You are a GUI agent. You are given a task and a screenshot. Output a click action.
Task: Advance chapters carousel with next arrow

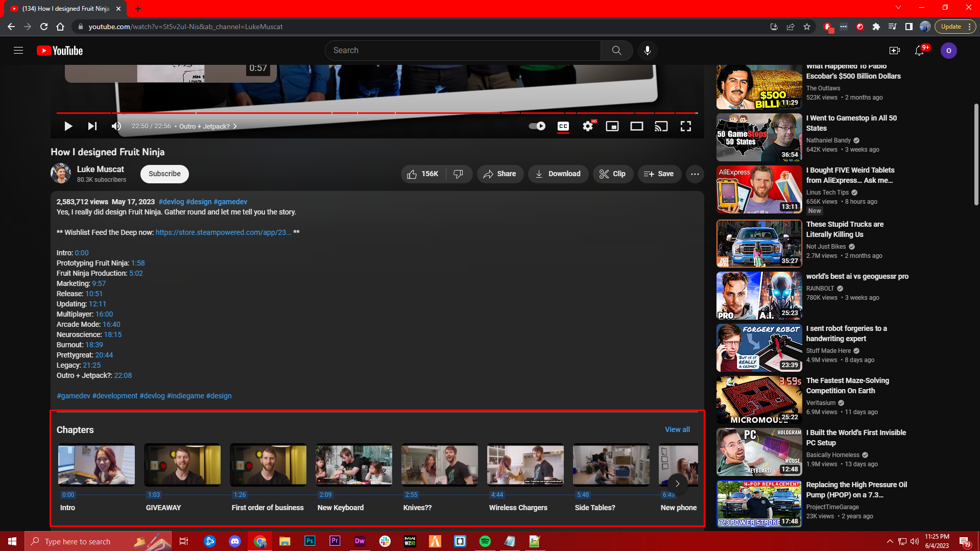coord(677,483)
